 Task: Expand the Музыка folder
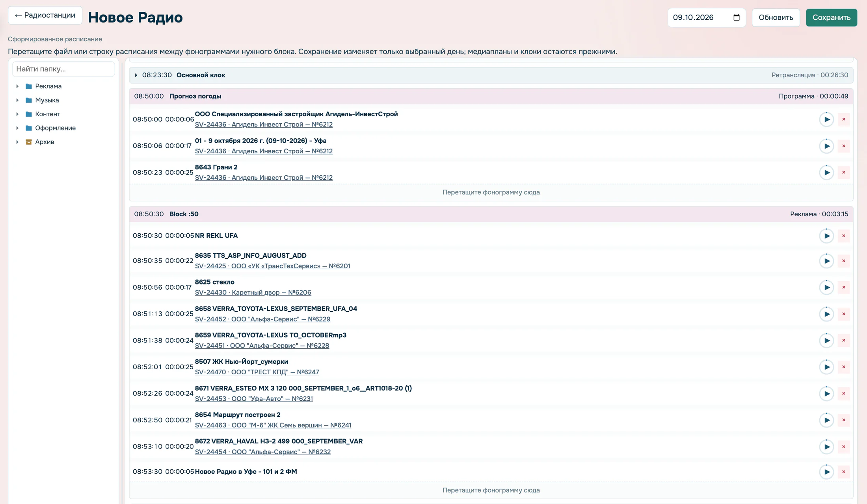pos(17,100)
